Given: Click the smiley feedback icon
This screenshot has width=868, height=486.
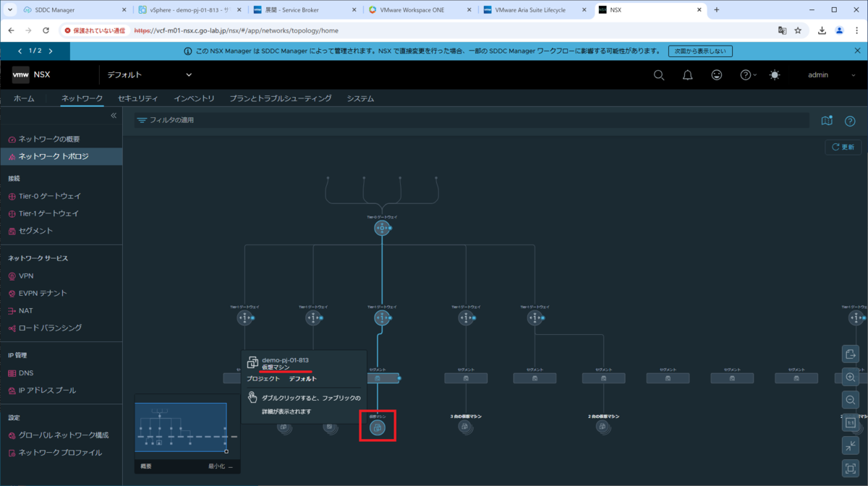Looking at the screenshot, I should click(x=717, y=74).
